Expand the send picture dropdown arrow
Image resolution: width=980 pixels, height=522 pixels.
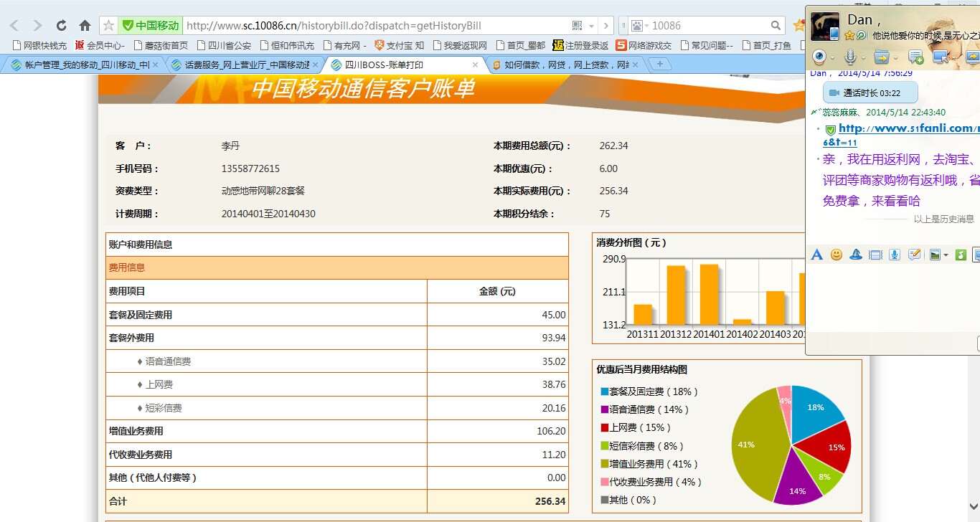946,255
